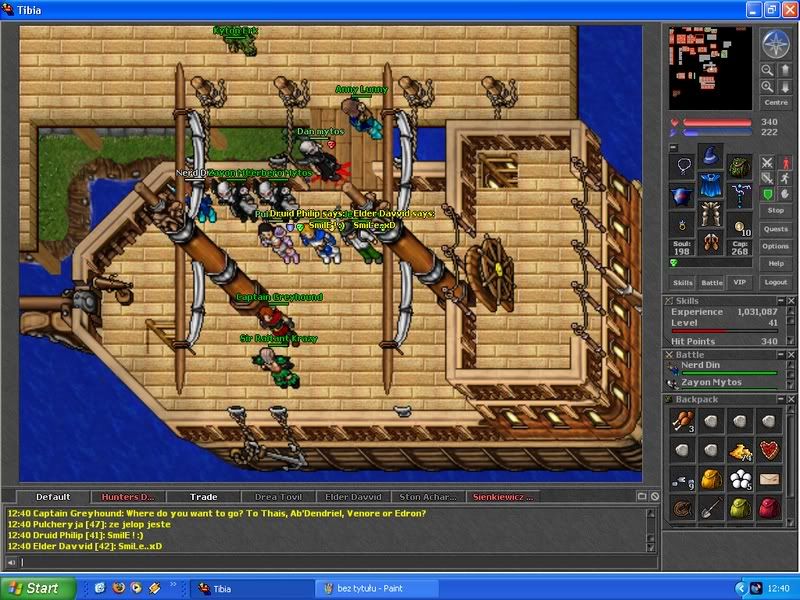This screenshot has width=800, height=600.
Task: Click the chat message input field
Action: 339,562
